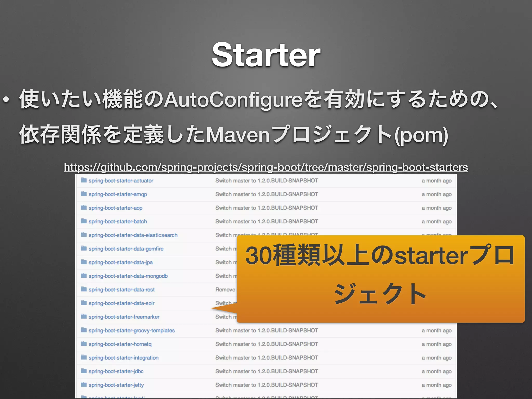The width and height of the screenshot is (532, 399).
Task: Open commit message in the jetty row
Action: [x=267, y=385]
